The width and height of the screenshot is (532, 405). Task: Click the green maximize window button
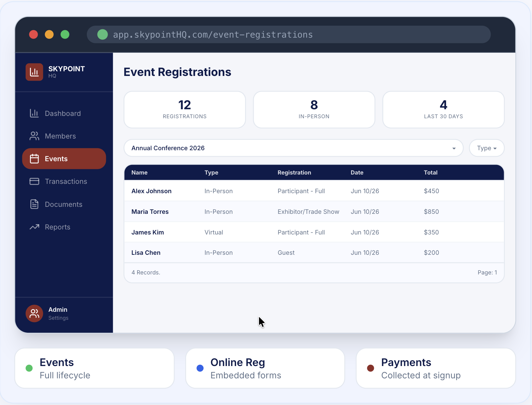(x=65, y=34)
